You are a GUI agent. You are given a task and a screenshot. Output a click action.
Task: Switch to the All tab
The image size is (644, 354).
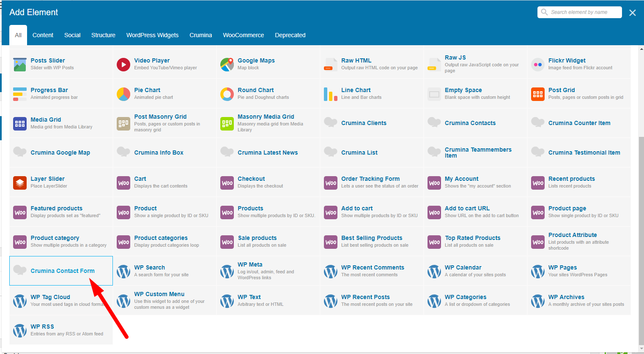(x=18, y=35)
